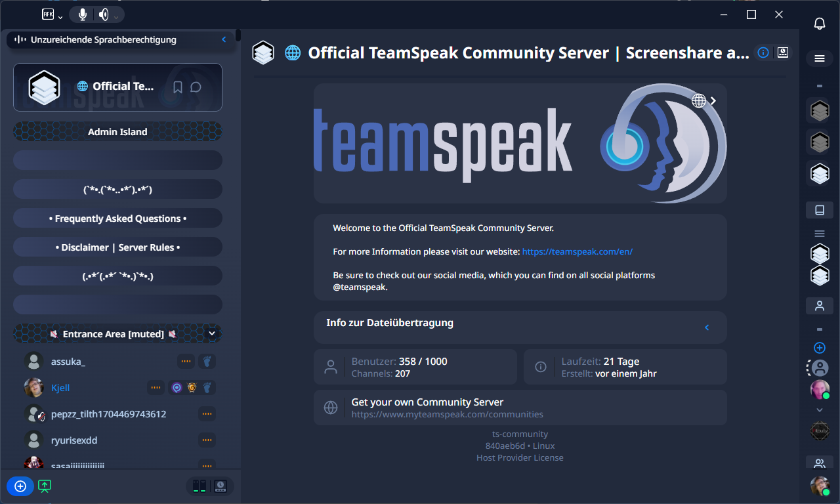The width and height of the screenshot is (840, 504).
Task: Click the bookmark icon on server card
Action: 177,87
